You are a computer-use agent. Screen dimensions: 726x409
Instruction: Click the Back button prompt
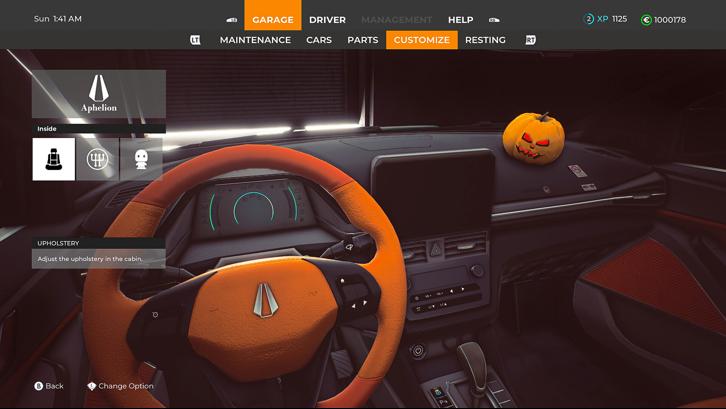pyautogui.click(x=49, y=386)
